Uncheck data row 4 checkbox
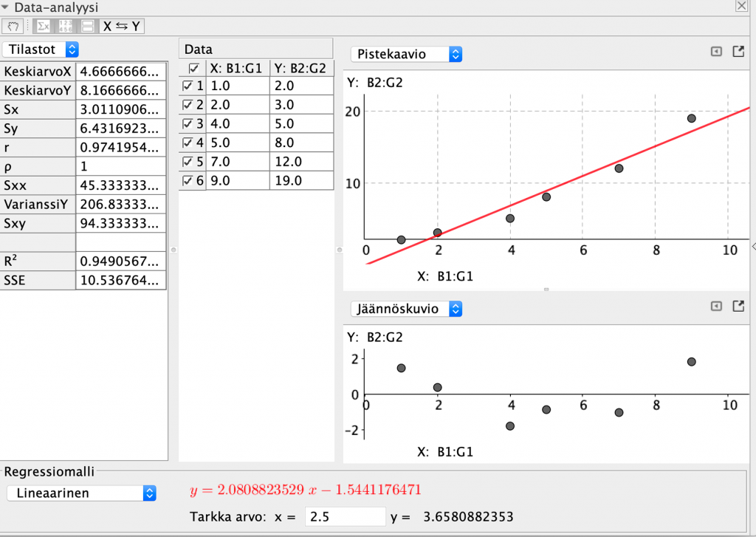The height and width of the screenshot is (537, 756). [188, 143]
